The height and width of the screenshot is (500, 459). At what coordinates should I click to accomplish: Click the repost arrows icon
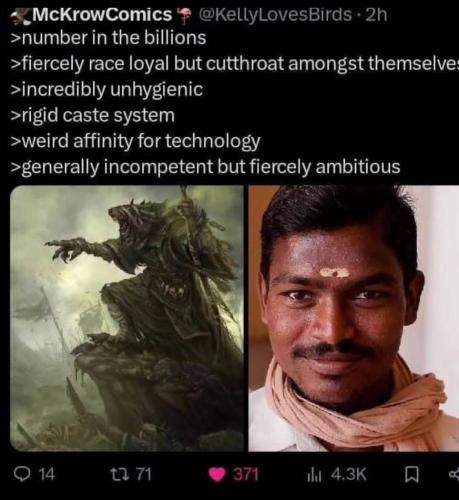120,474
